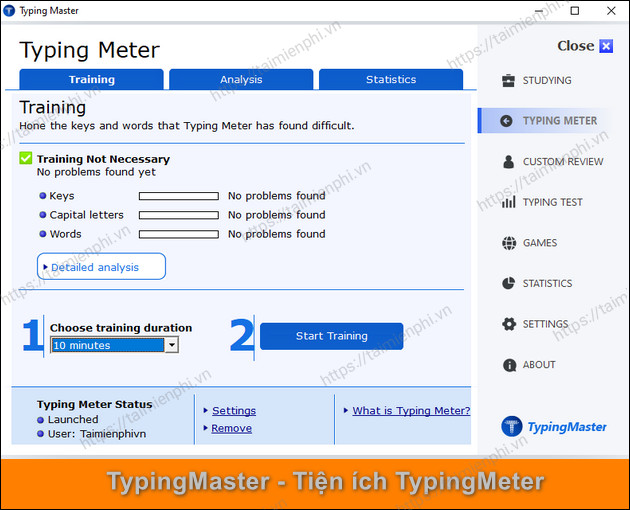Click the Typing Test bar chart icon
The width and height of the screenshot is (630, 510).
point(508,202)
